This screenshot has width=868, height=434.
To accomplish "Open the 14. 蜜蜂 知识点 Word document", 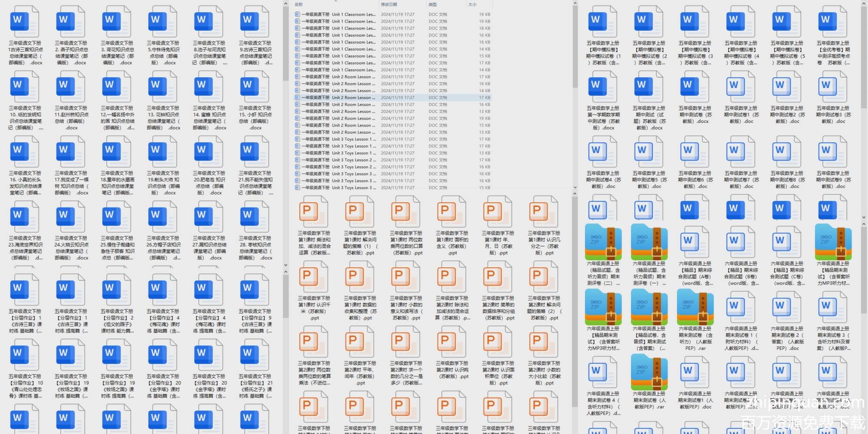I will (x=209, y=87).
